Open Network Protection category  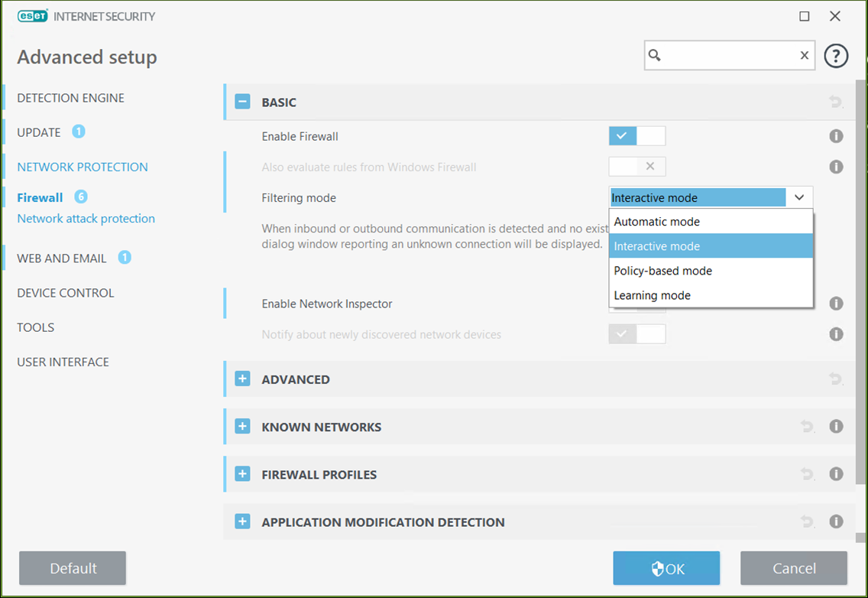[83, 167]
